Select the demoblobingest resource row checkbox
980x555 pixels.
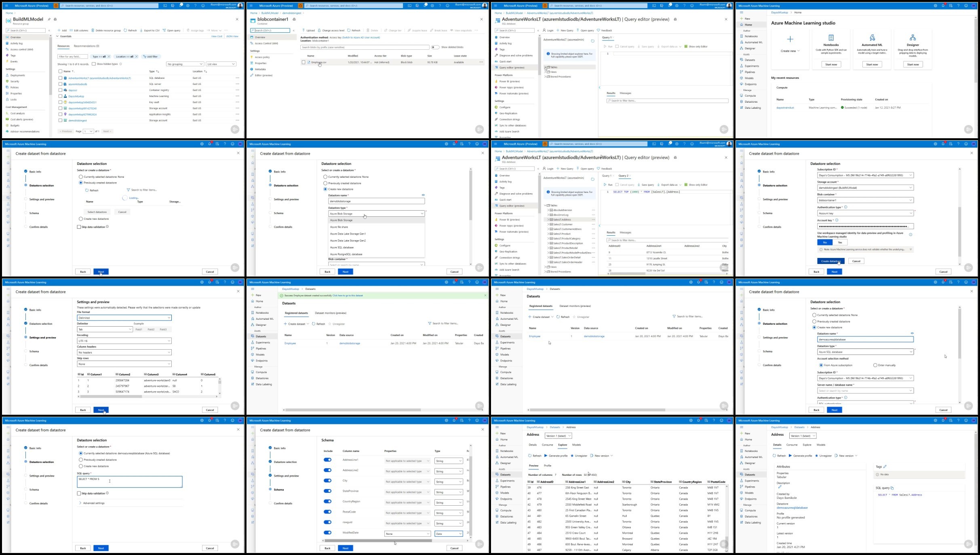[60, 120]
